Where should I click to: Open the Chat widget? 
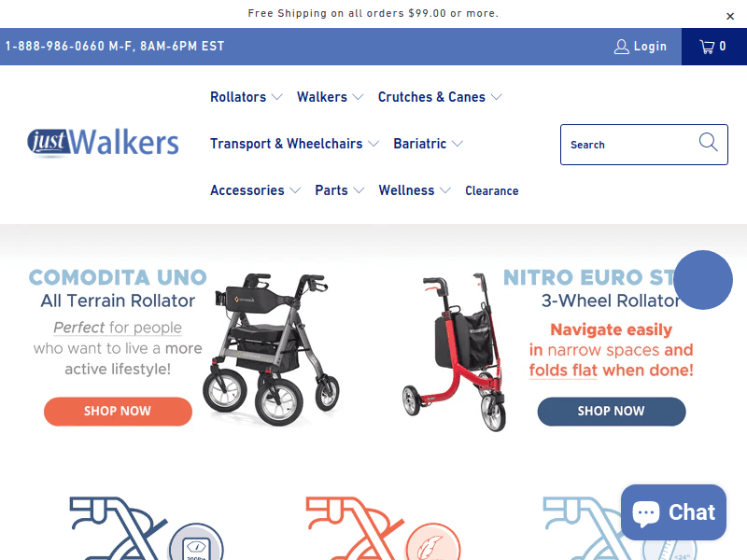673,512
